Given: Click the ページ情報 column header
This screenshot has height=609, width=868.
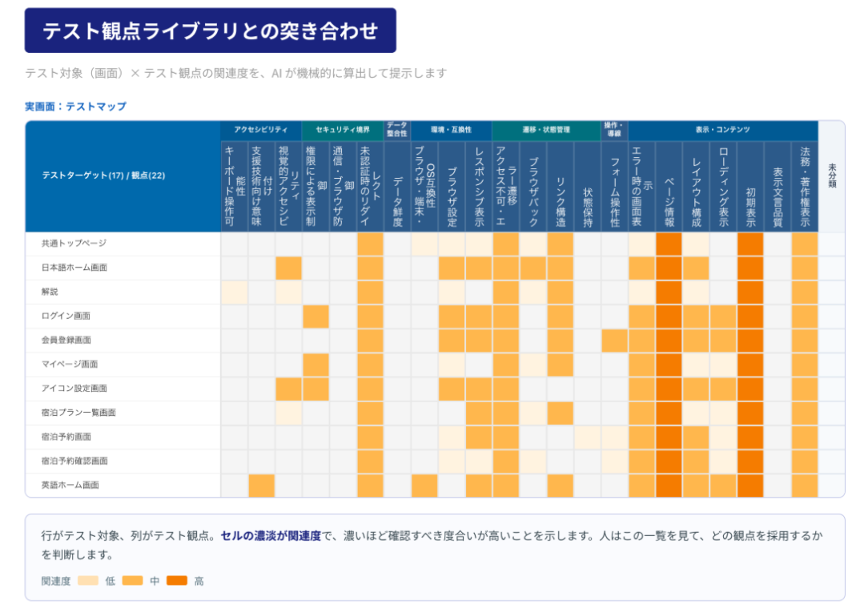Looking at the screenshot, I should 669,186.
